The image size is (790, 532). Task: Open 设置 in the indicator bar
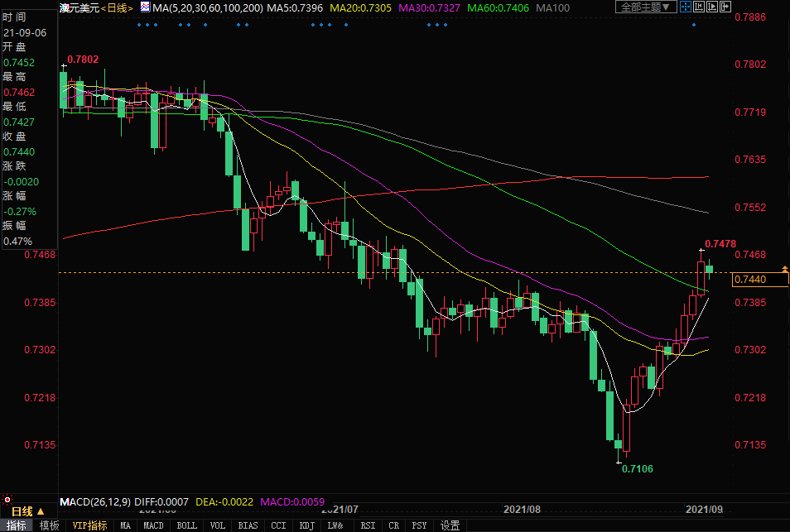(x=450, y=525)
